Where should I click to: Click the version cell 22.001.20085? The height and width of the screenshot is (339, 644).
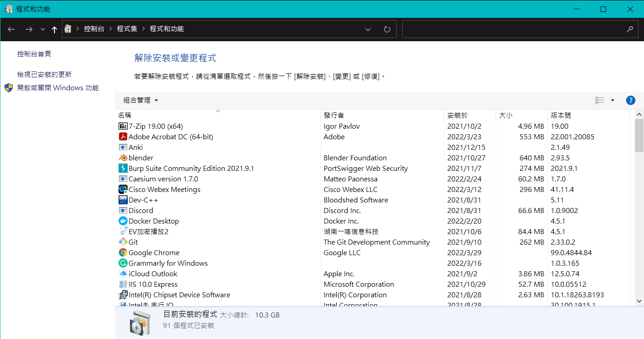click(x=573, y=137)
